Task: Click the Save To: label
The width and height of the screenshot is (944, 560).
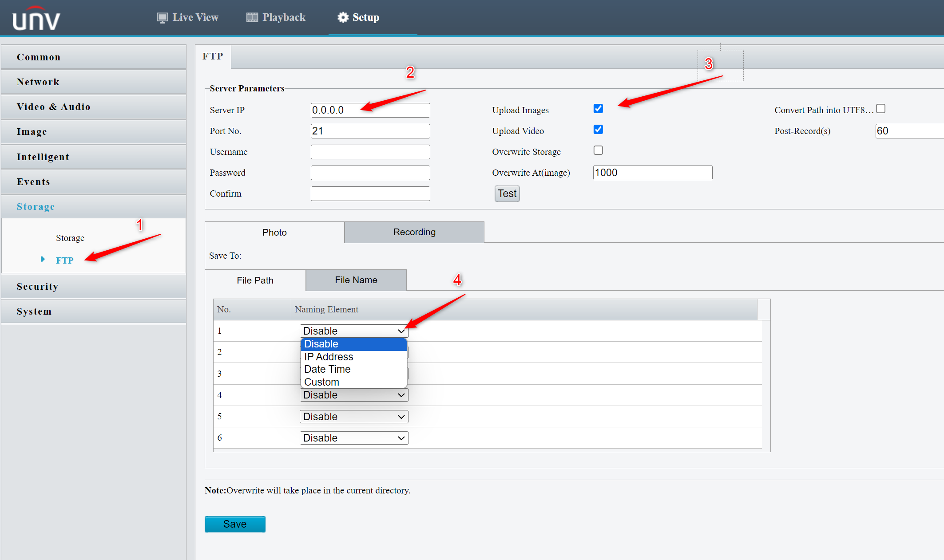Action: coord(225,256)
